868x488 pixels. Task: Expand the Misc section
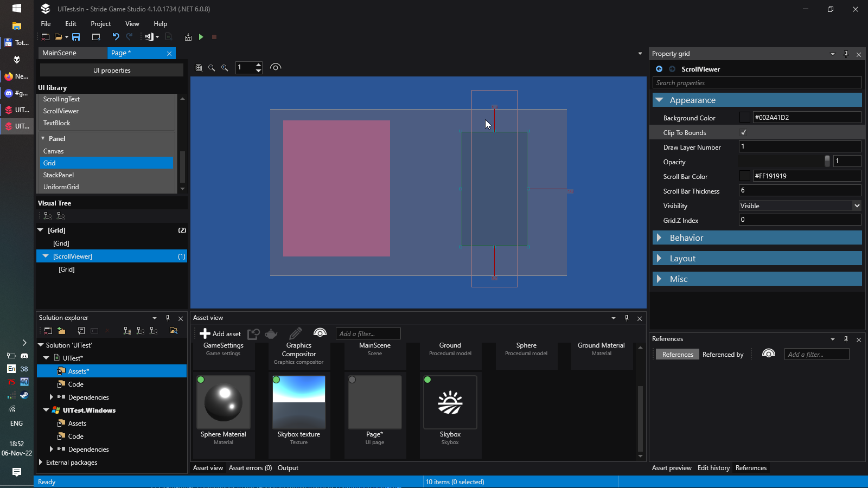click(x=659, y=279)
